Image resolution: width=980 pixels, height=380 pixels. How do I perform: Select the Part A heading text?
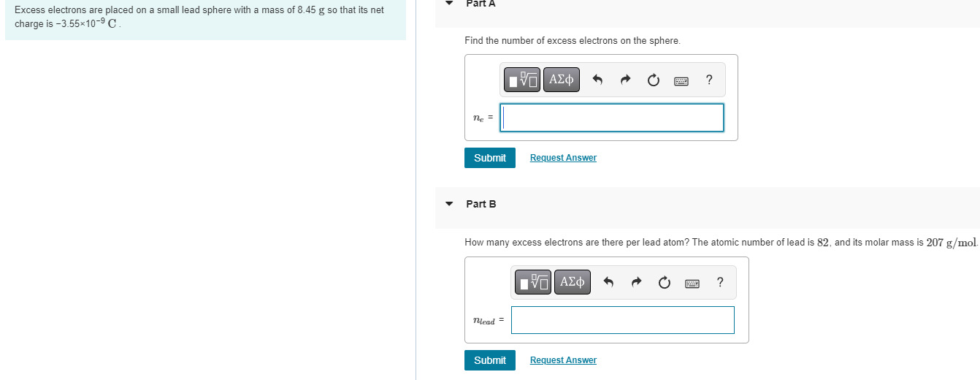481,4
